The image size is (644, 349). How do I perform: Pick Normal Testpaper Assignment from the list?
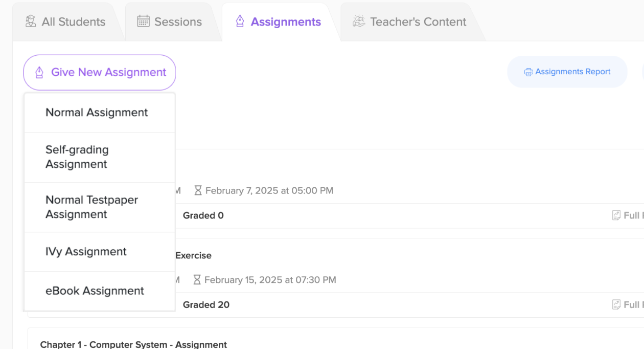[x=92, y=207]
